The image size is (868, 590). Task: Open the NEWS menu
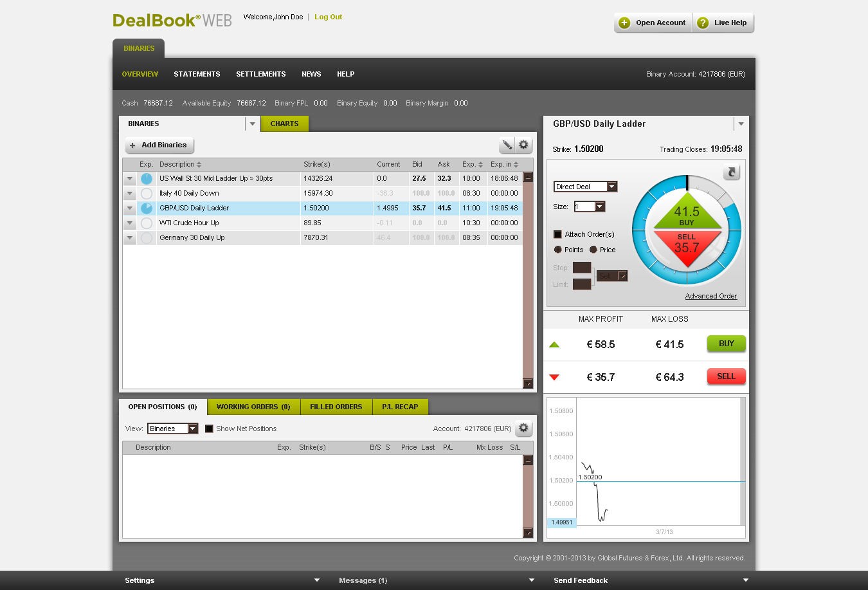(311, 74)
